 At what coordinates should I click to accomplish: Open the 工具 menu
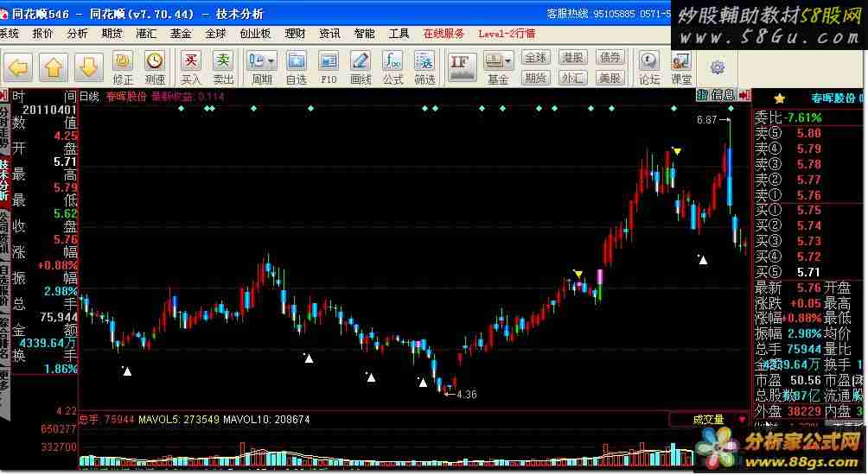399,34
